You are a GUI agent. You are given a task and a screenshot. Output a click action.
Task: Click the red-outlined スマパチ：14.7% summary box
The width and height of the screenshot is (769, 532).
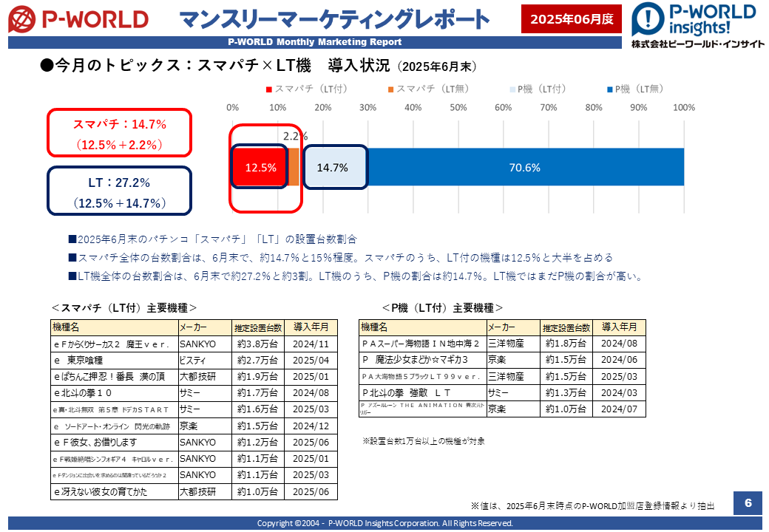point(119,133)
